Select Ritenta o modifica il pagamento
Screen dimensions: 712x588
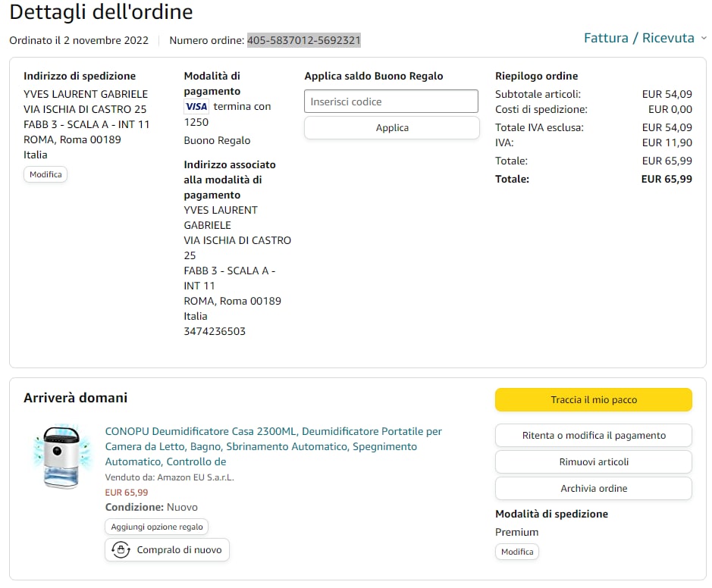[593, 436]
